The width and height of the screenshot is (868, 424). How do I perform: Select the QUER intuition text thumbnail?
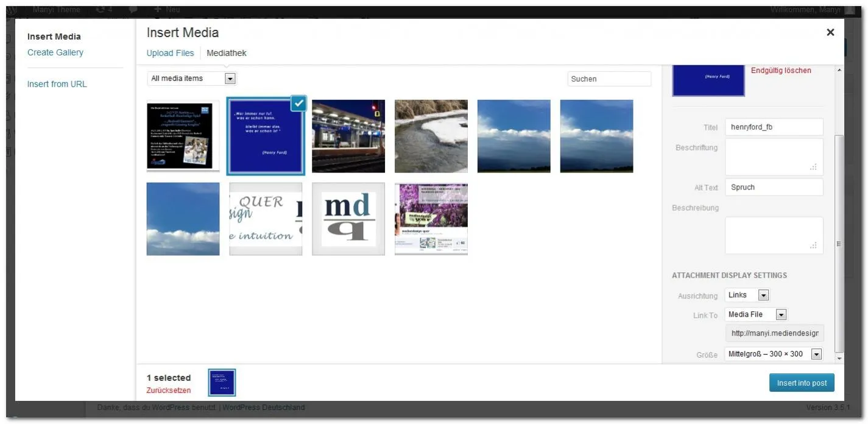pos(266,219)
